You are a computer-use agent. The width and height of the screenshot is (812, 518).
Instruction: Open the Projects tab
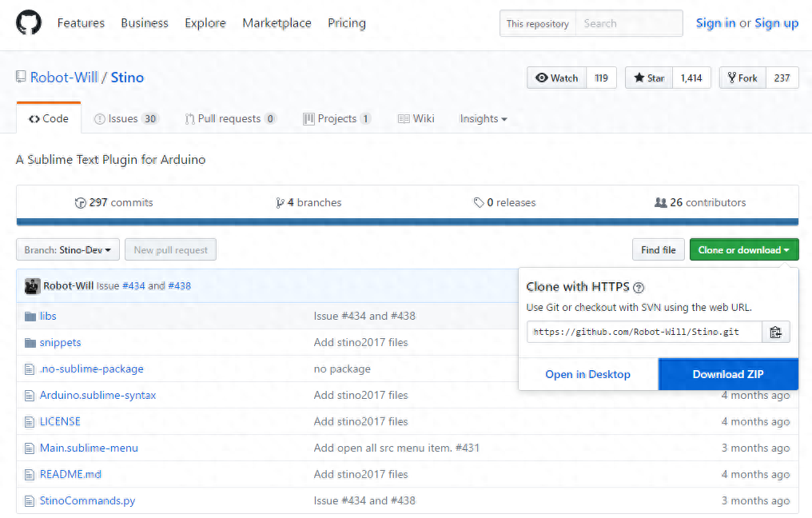tap(336, 118)
